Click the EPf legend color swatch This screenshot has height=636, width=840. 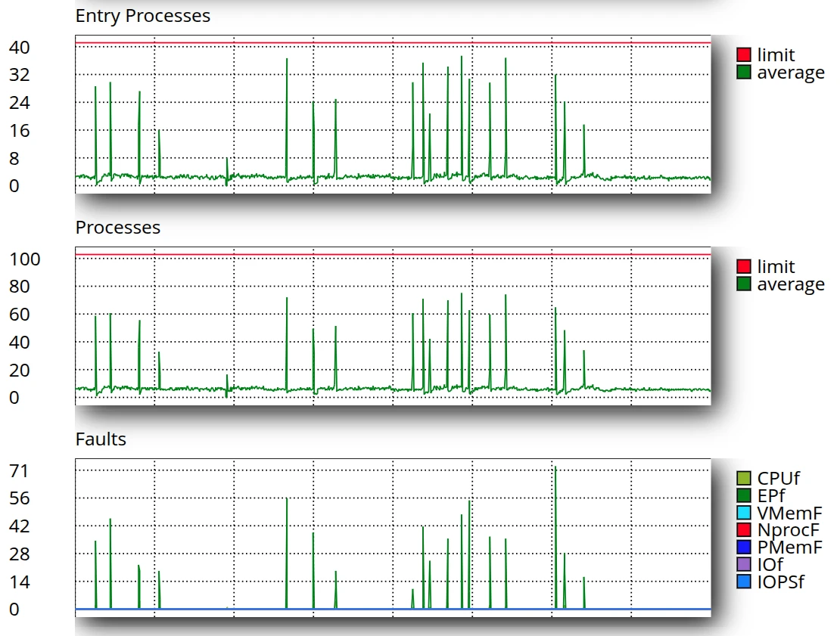tap(743, 496)
